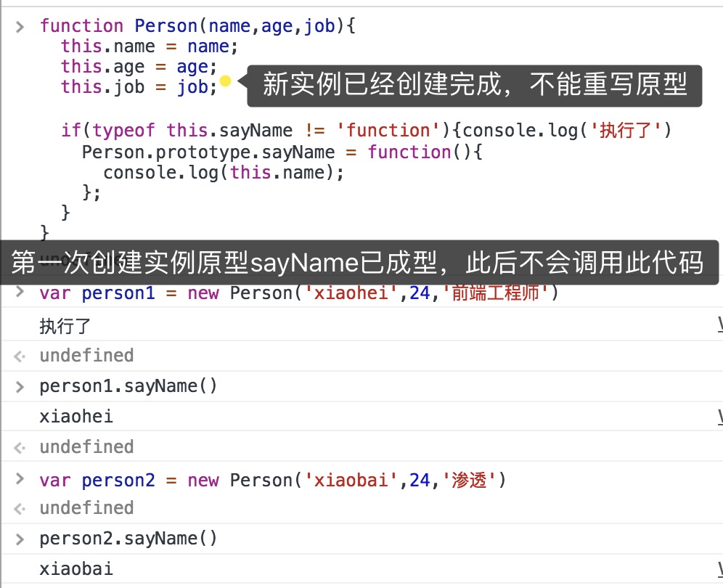Click the person1.sayName() command entry
The image size is (723, 588).
[128, 386]
